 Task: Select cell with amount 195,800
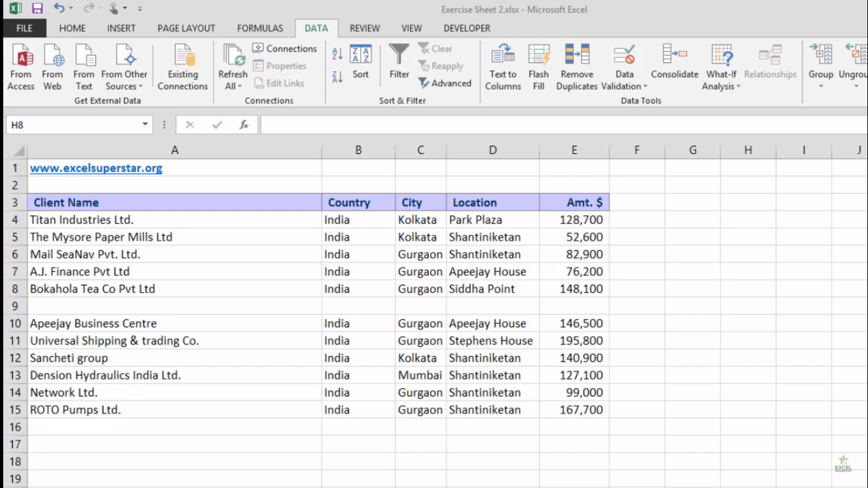click(574, 341)
